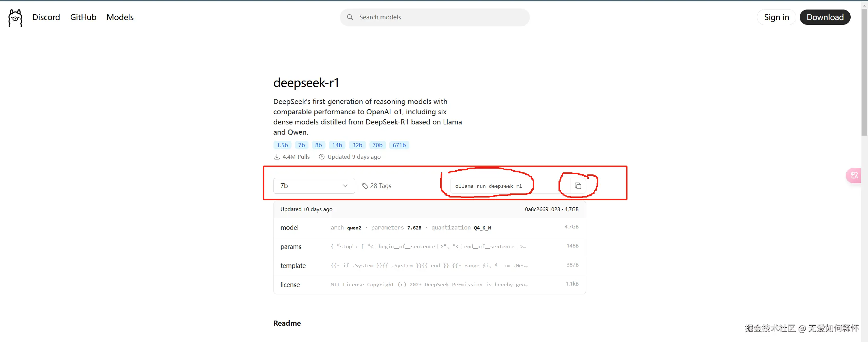The image size is (868, 342).
Task: Click the hash 0a8c26691023 · 4.7GB text
Action: point(552,209)
